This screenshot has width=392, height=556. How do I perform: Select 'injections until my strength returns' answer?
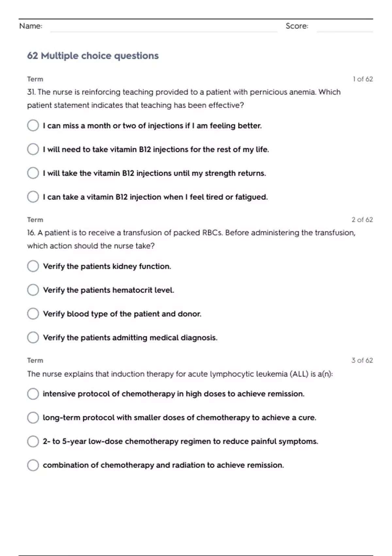coord(33,173)
